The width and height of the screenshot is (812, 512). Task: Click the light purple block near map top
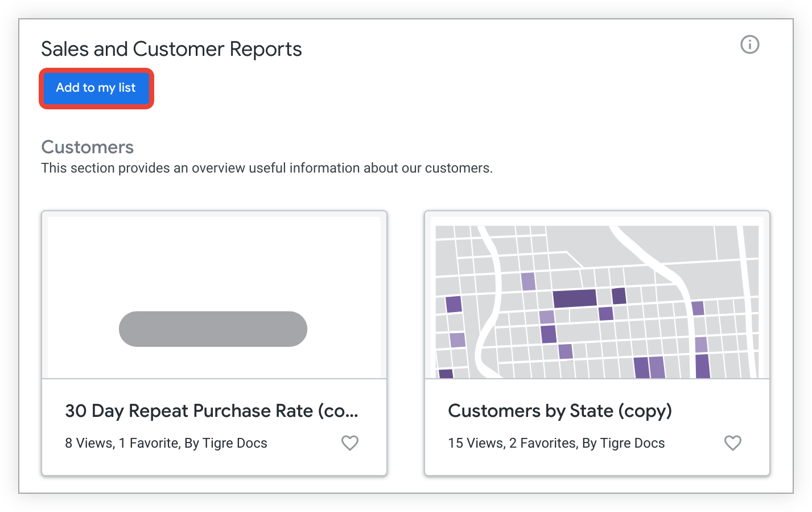point(528,281)
